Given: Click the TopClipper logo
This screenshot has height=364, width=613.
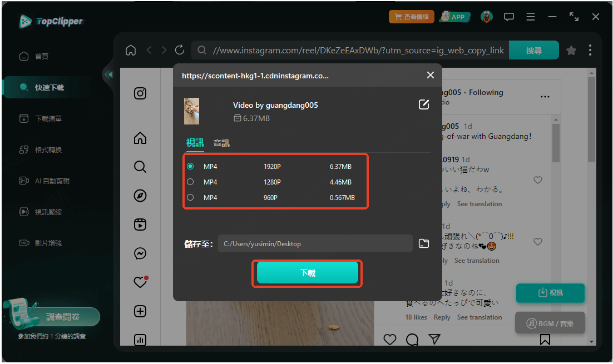Looking at the screenshot, I should point(51,21).
